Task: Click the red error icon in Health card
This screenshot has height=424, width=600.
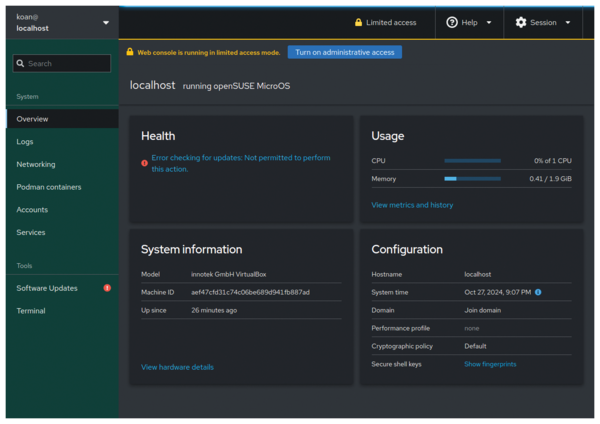Action: [145, 163]
